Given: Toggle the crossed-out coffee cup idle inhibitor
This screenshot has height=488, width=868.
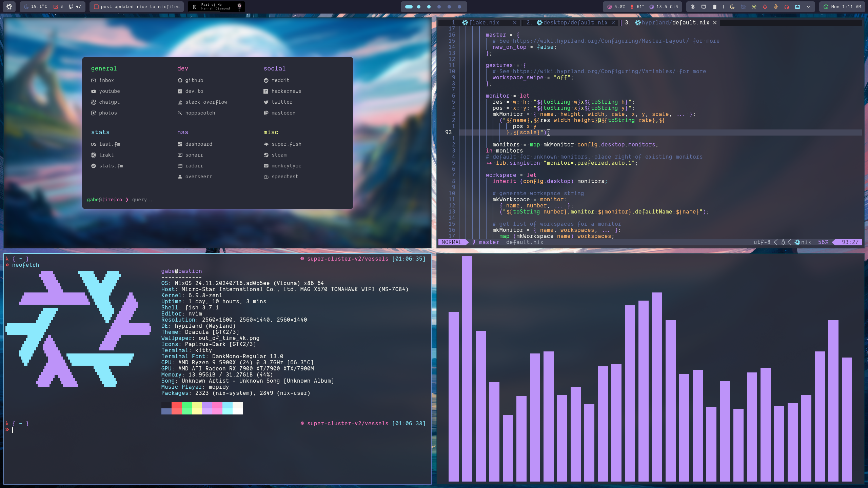Looking at the screenshot, I should click(743, 6).
